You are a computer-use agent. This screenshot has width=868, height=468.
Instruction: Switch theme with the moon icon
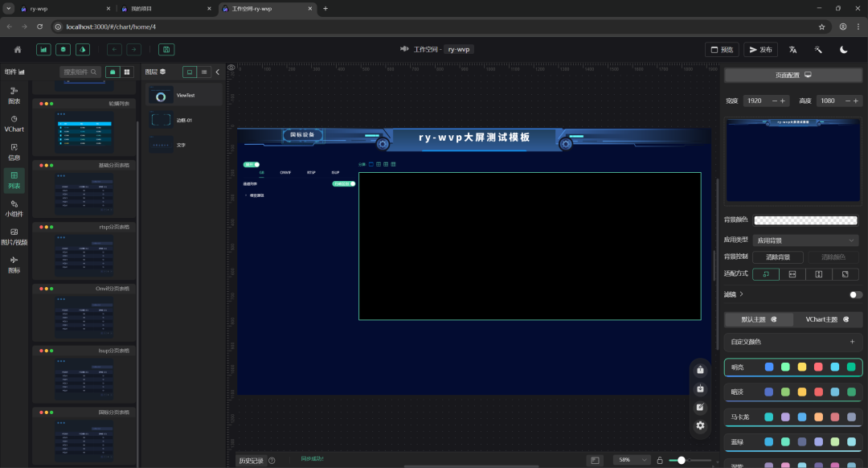click(x=844, y=49)
